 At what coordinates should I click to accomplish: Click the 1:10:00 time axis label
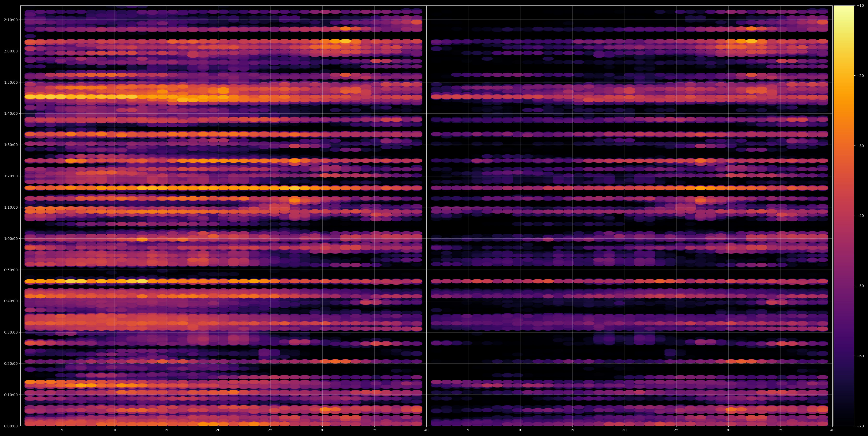[11, 207]
